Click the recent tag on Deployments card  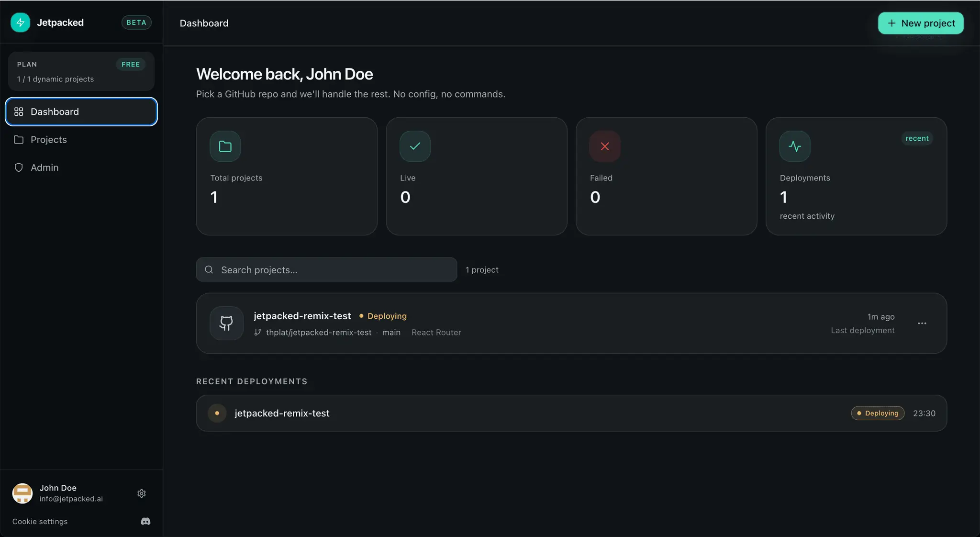coord(917,138)
